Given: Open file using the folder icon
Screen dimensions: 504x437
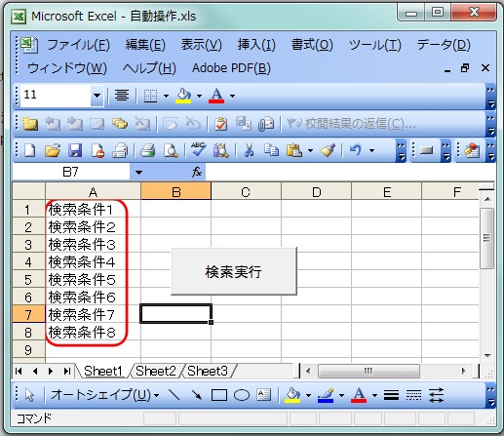Looking at the screenshot, I should (53, 150).
